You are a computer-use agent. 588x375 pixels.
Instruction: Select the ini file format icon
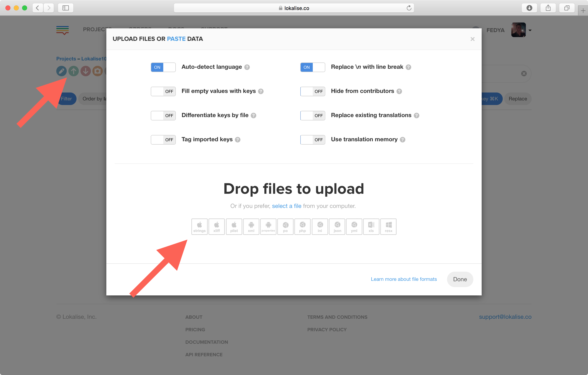tap(320, 227)
